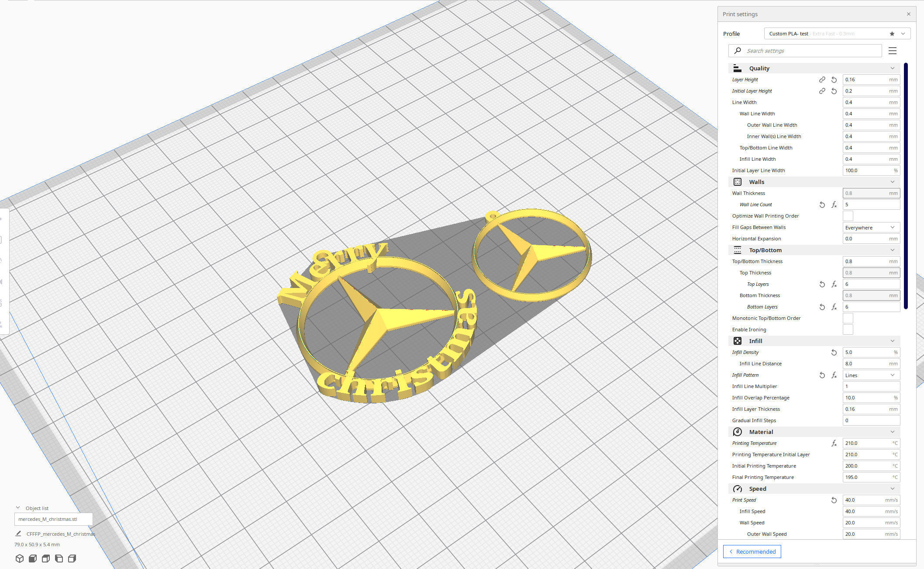Reset Print Speed with revert arrow
This screenshot has height=569, width=924.
834,500
